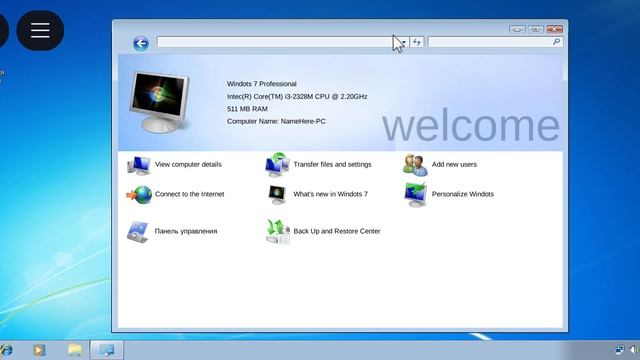640x360 pixels.
Task: Click the Intec(R) Core(TM) i3-2328M CPU text
Action: coord(297,97)
